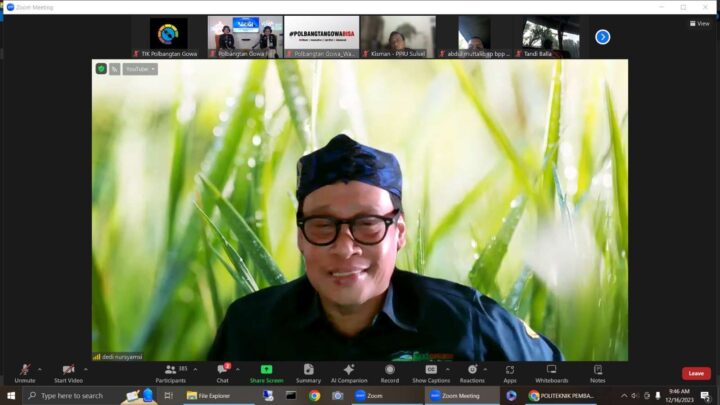This screenshot has height=405, width=720.
Task: Select the Kisman - PPIU Sulsel thumbnail
Action: point(398,37)
